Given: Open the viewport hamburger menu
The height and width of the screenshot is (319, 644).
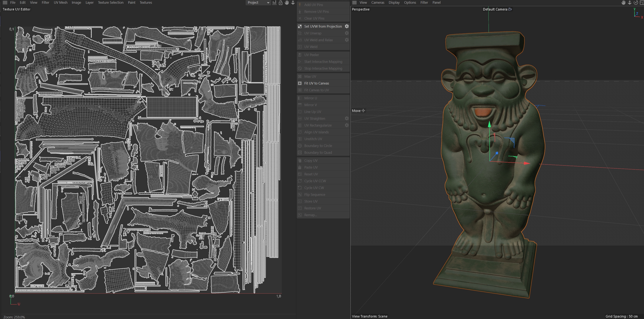Looking at the screenshot, I should [x=354, y=2].
